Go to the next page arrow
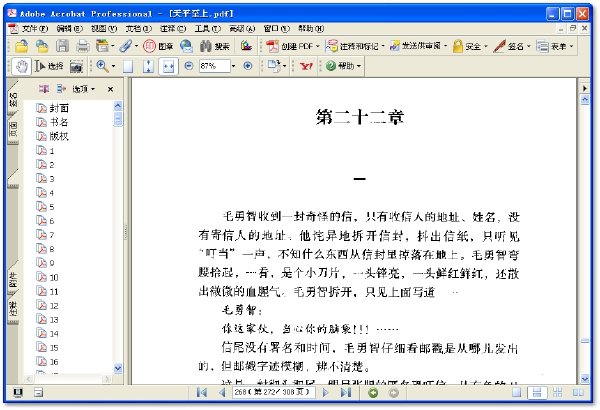The image size is (600, 410). click(x=326, y=392)
